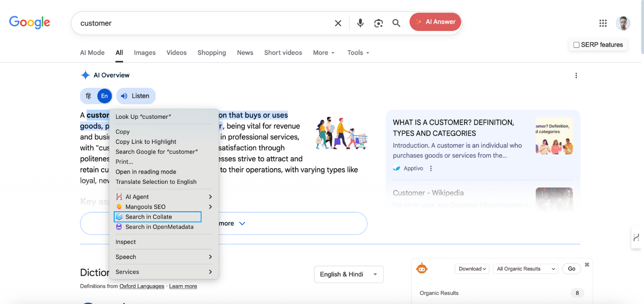Click the orange robot extension icon
This screenshot has height=304, width=644.
click(422, 269)
